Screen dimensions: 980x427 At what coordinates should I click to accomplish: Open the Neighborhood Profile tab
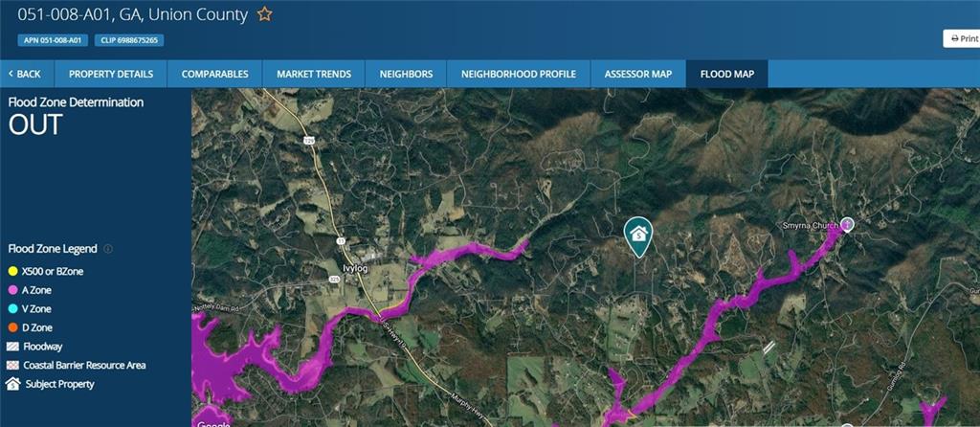(x=519, y=74)
